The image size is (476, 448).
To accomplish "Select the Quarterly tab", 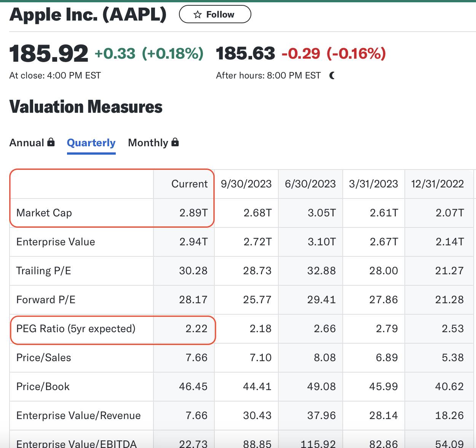I will 91,143.
